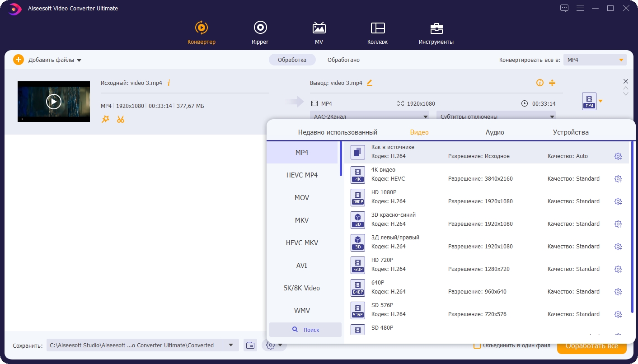Viewport: 638px width, 364px height.
Task: Switch to the Устройства tab
Action: tap(571, 132)
